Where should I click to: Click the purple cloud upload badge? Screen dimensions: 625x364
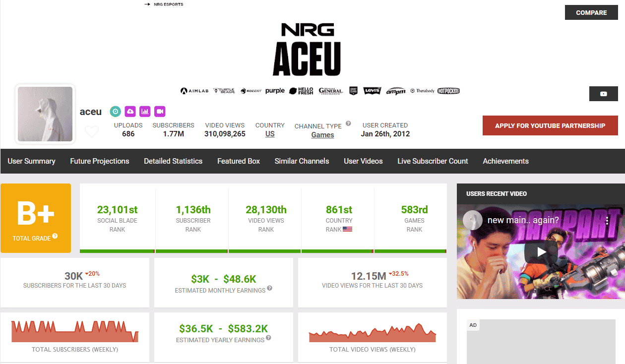[130, 112]
